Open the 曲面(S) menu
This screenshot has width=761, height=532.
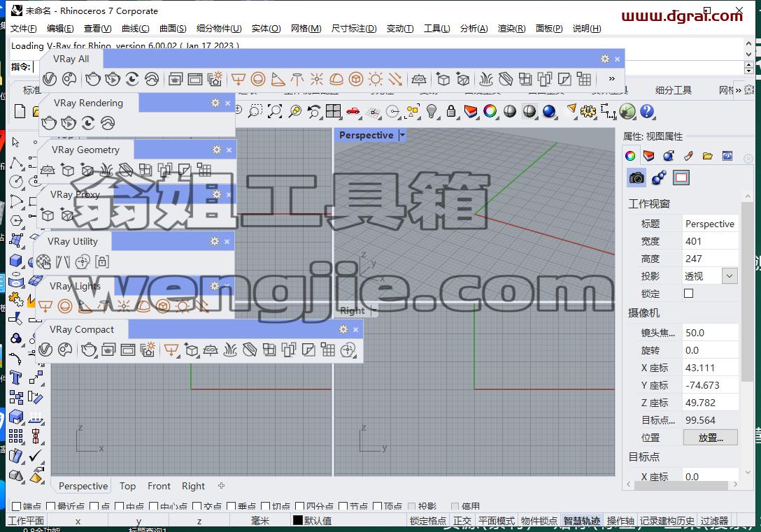(x=173, y=29)
